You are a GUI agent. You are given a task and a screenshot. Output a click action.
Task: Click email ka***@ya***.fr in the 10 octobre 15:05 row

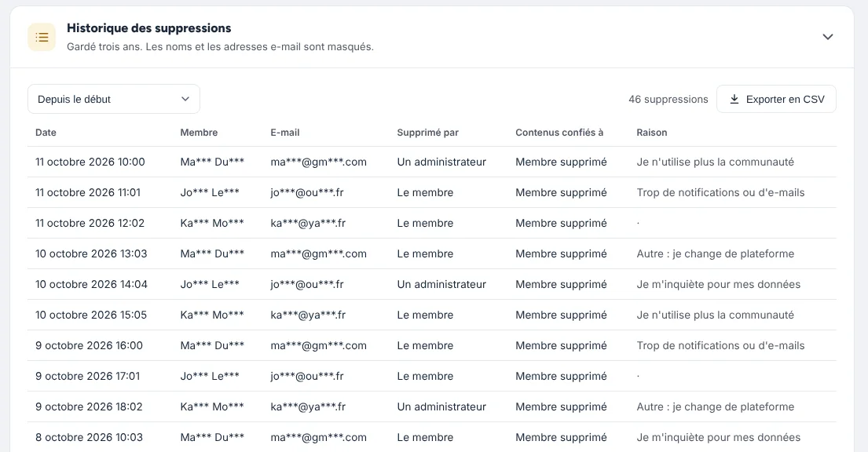click(308, 315)
